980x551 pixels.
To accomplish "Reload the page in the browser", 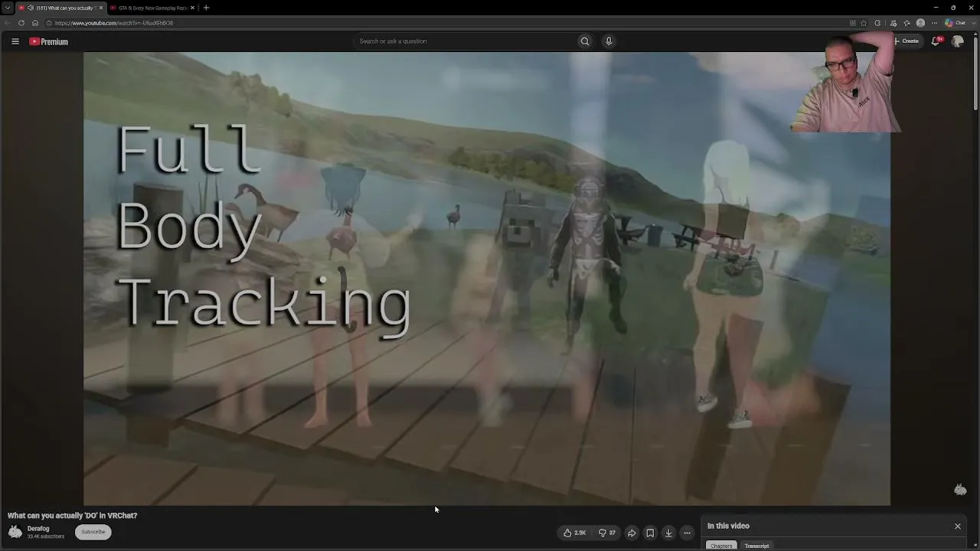I will pos(21,23).
